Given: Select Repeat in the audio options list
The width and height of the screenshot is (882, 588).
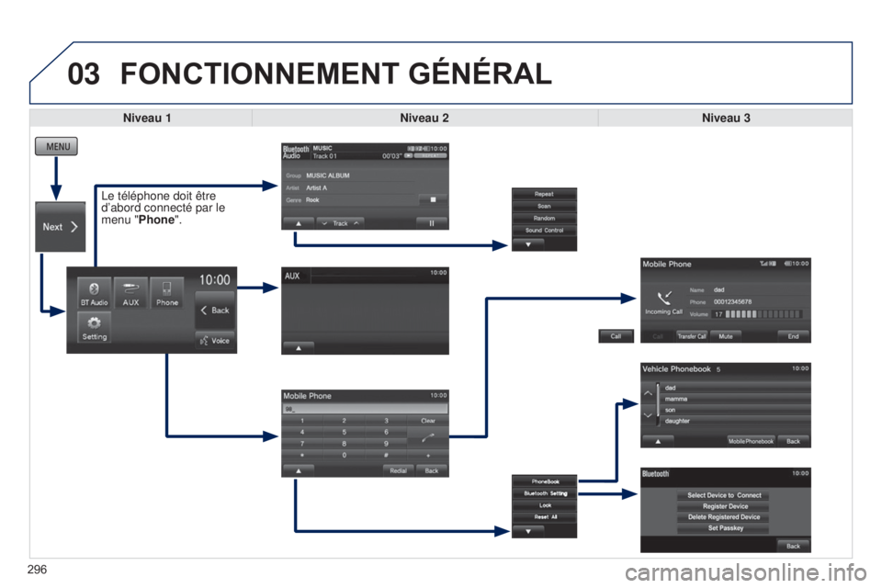Looking at the screenshot, I should point(544,194).
